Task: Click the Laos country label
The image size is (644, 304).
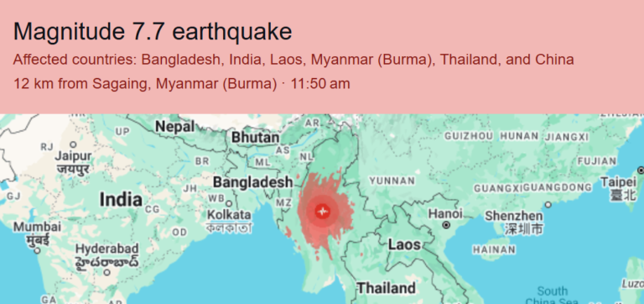Action: point(404,244)
